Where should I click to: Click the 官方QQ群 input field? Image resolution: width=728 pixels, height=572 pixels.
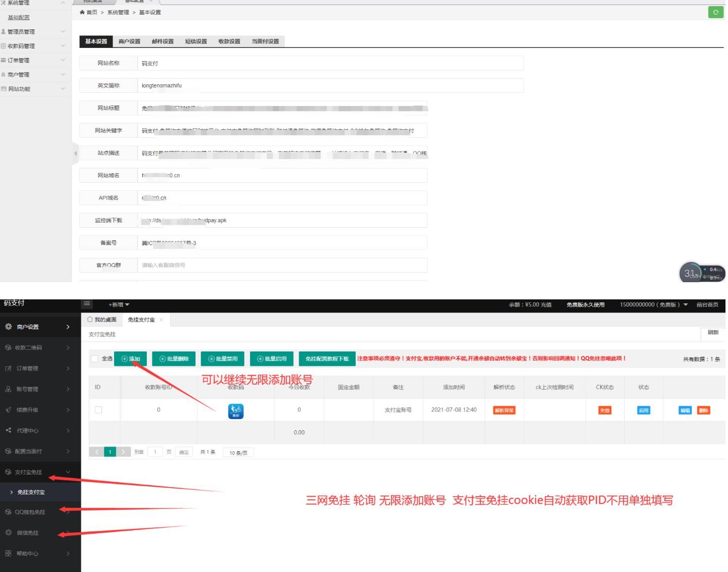pos(283,265)
